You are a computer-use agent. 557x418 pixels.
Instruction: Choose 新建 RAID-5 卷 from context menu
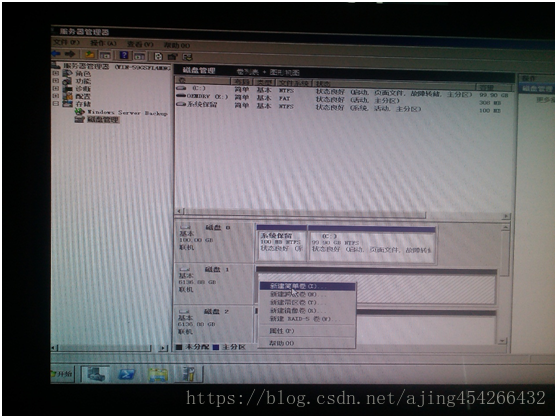pos(307,319)
